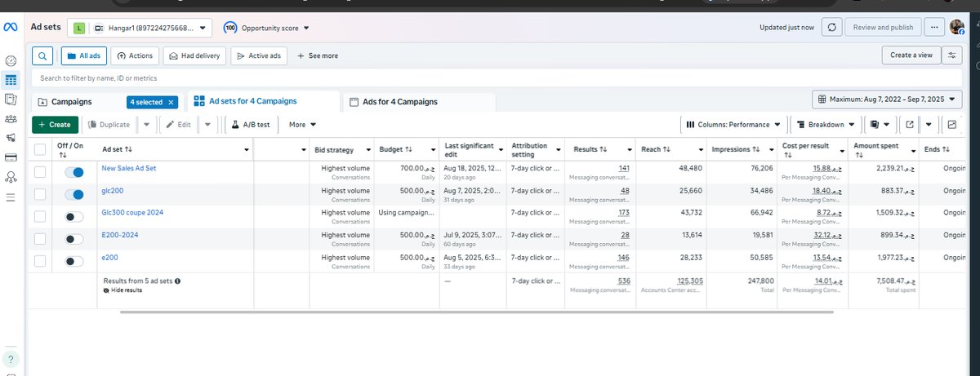Viewport: 980px width, 376px height.
Task: Open All tools hamburger menu icon
Action: (x=11, y=197)
